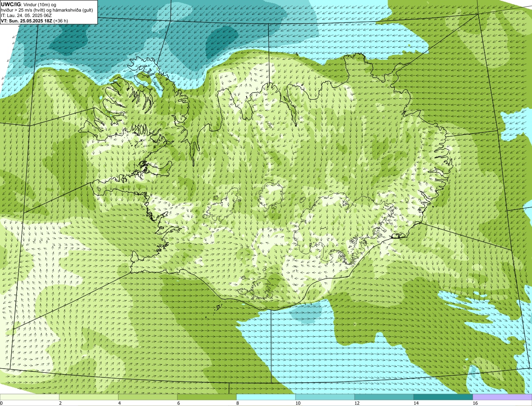Click the 4–6 m/s legend color swatch

148,397
